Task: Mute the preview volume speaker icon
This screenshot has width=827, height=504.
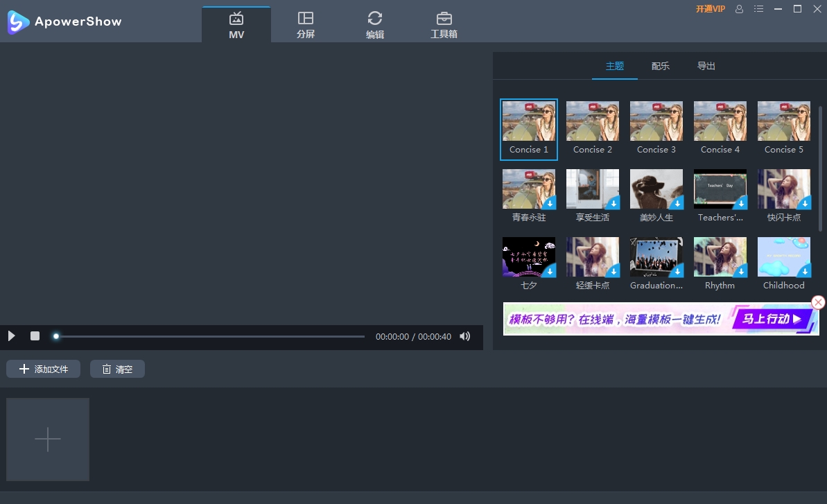Action: click(x=465, y=336)
